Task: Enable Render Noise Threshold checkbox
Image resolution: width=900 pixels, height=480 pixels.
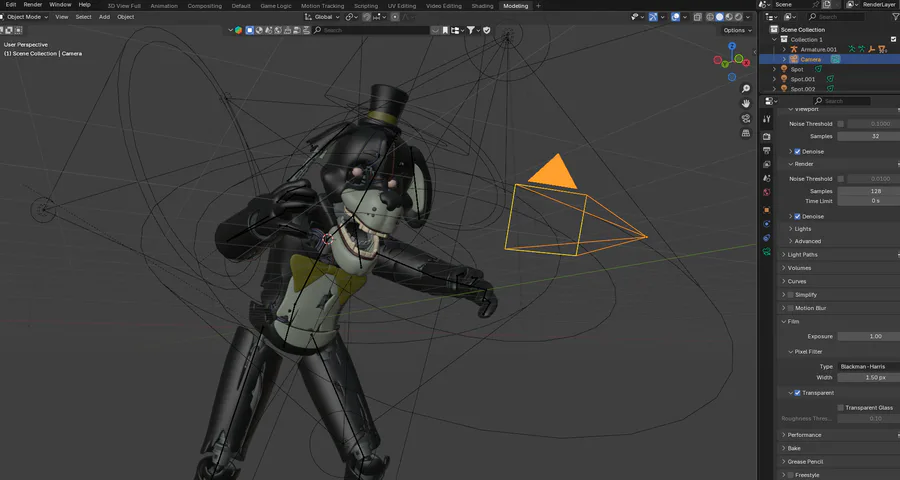Action: tap(841, 179)
